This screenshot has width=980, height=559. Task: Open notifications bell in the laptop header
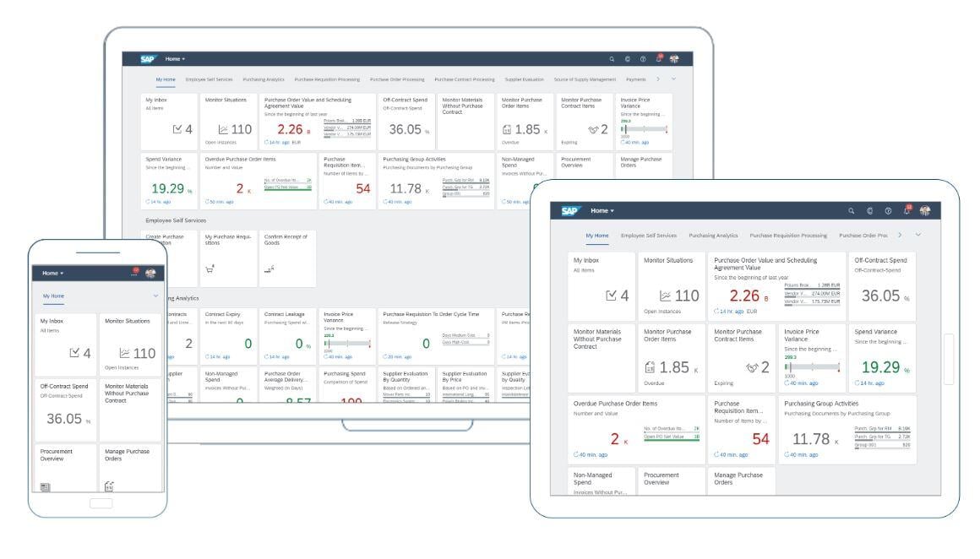[658, 59]
